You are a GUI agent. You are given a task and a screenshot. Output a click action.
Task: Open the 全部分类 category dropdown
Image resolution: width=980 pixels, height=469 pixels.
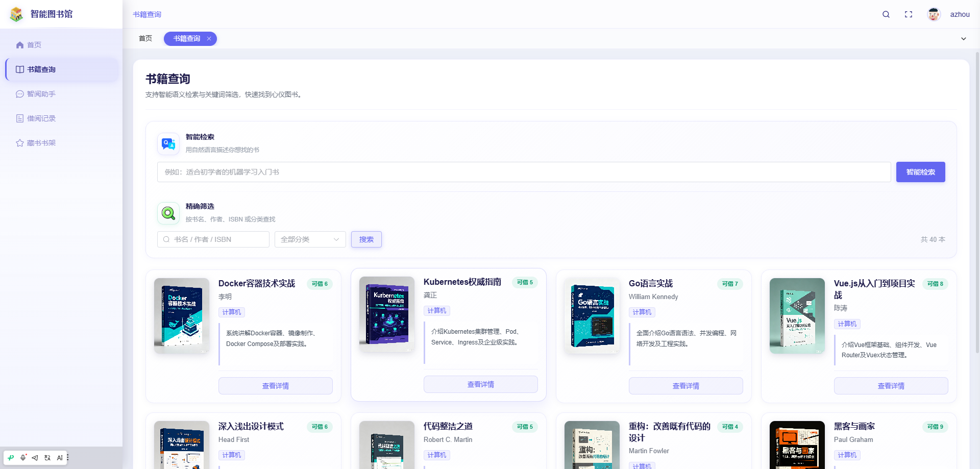click(x=310, y=239)
